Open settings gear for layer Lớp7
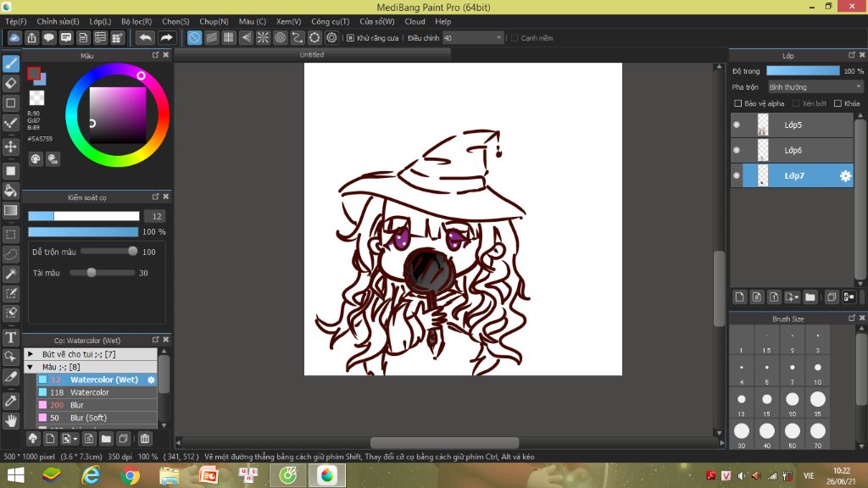 (x=845, y=176)
